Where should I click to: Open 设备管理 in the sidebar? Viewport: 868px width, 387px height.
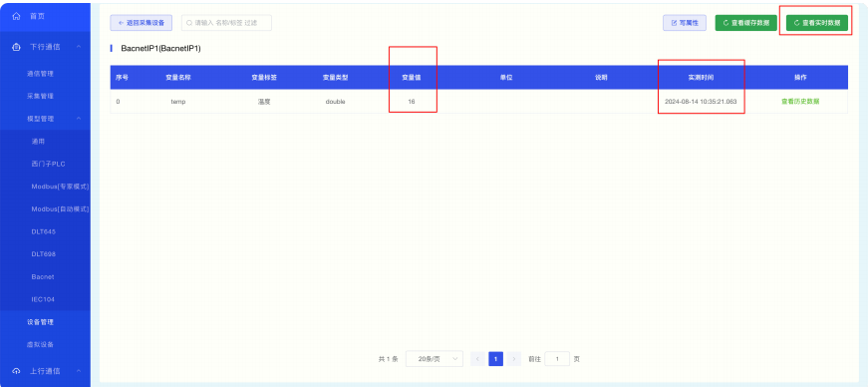41,322
